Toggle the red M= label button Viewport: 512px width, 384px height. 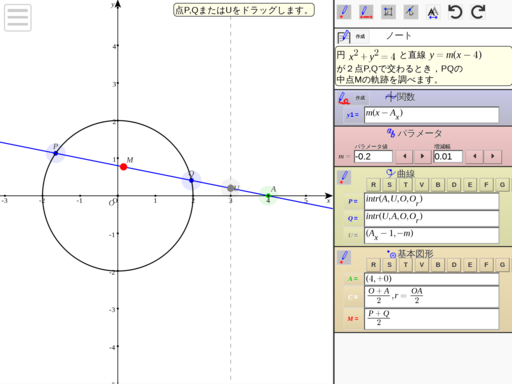pyautogui.click(x=353, y=319)
